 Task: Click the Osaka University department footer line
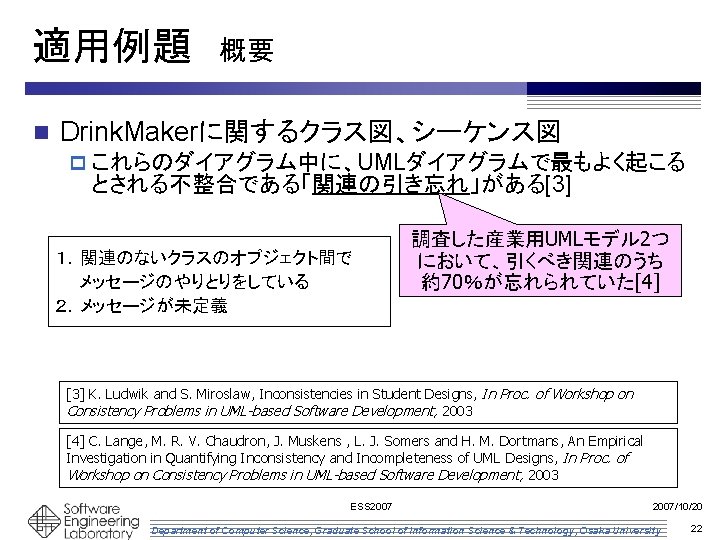coord(406,530)
